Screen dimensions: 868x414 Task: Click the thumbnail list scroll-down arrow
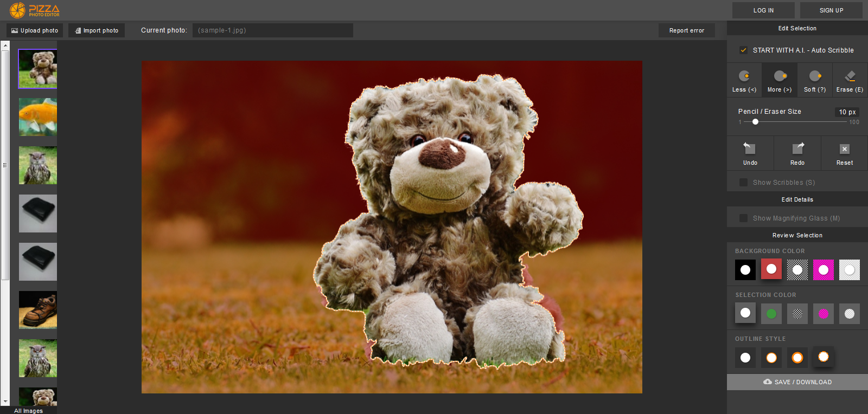click(5, 402)
